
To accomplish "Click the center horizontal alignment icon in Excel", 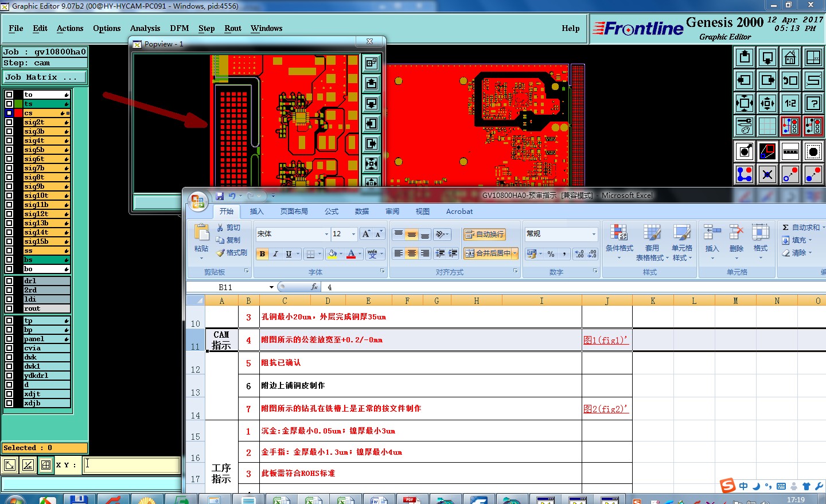I will coord(411,253).
